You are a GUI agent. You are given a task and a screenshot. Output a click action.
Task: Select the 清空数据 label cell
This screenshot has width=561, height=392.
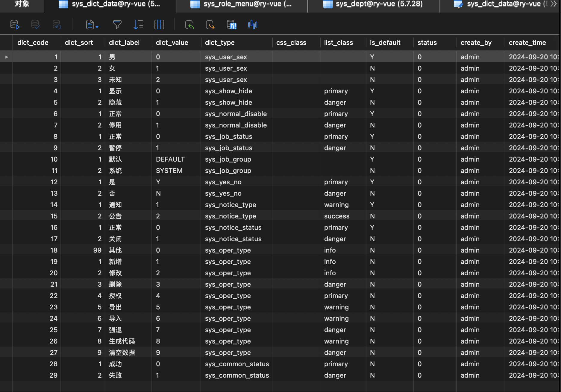[128, 353]
